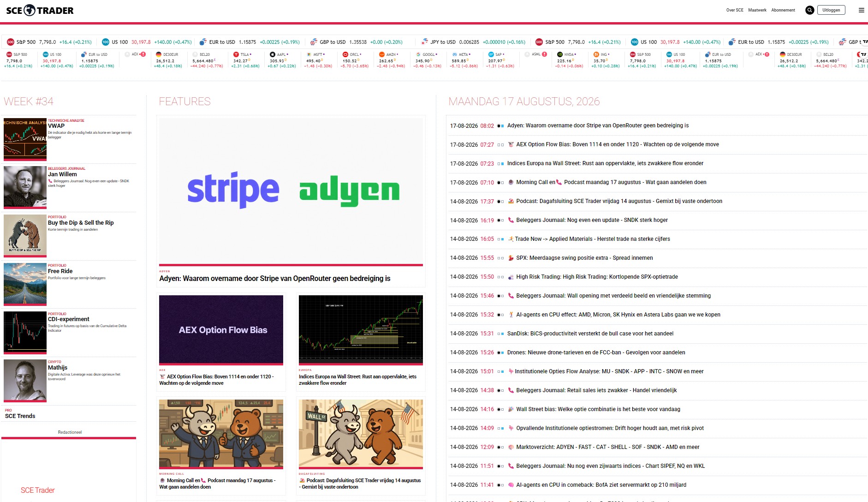Click the SCE Trader logo
The height and width of the screenshot is (502, 868).
40,10
